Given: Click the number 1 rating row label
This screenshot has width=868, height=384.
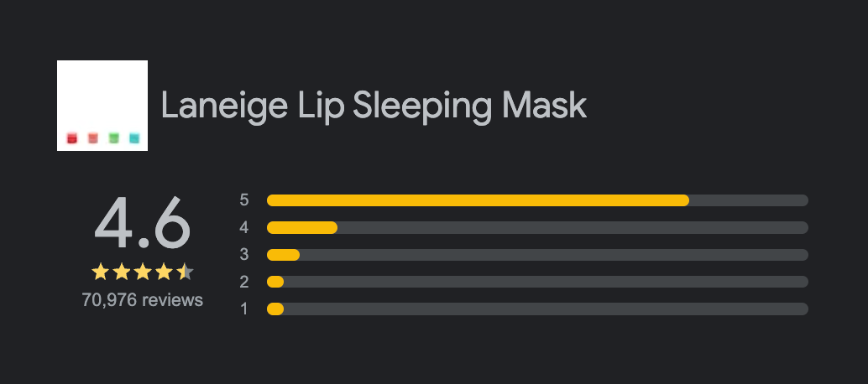Looking at the screenshot, I should pos(244,309).
